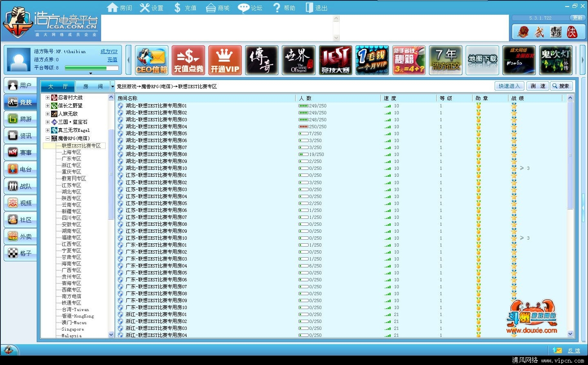Select 用户 in left sidebar
This screenshot has width=588, height=365.
20,85
